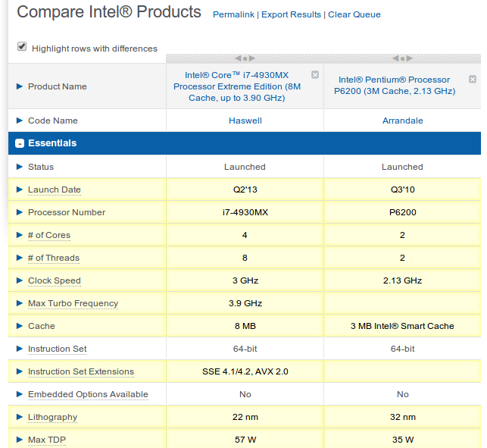Expand Instruction Set Extensions row arrow
487x448 pixels.
point(19,371)
